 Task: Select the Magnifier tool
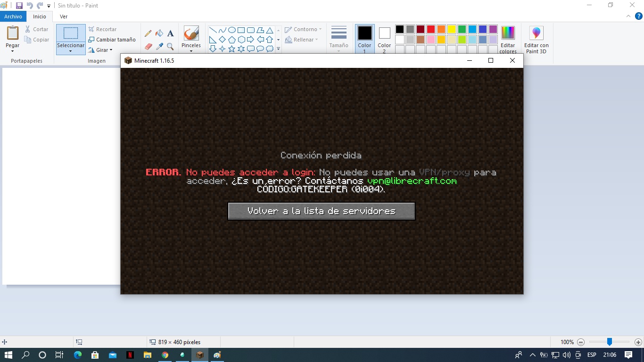click(x=171, y=47)
